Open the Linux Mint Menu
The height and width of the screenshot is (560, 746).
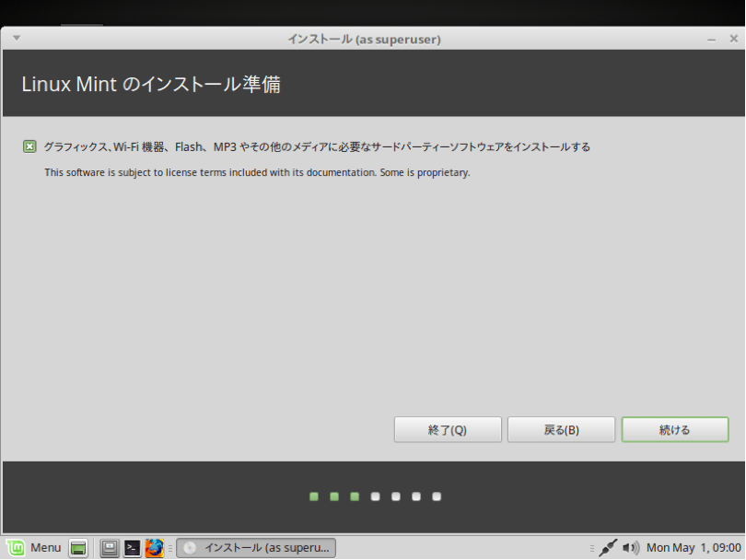pyautogui.click(x=34, y=548)
